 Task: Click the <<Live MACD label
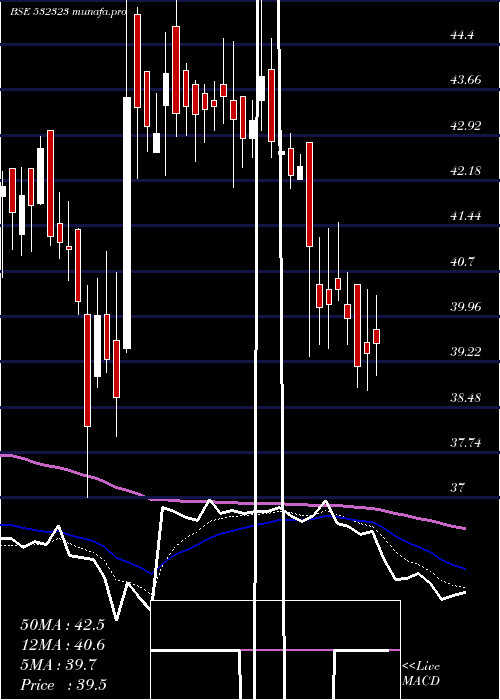click(x=421, y=674)
